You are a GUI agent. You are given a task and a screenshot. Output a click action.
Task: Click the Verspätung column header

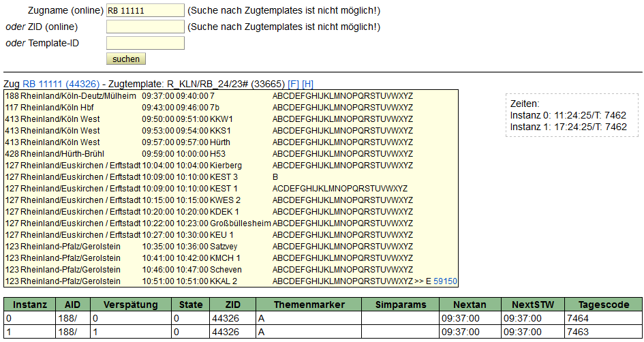(x=131, y=305)
